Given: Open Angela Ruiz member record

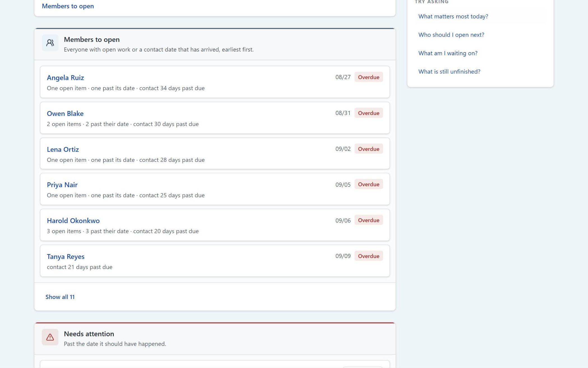Looking at the screenshot, I should click(65, 78).
